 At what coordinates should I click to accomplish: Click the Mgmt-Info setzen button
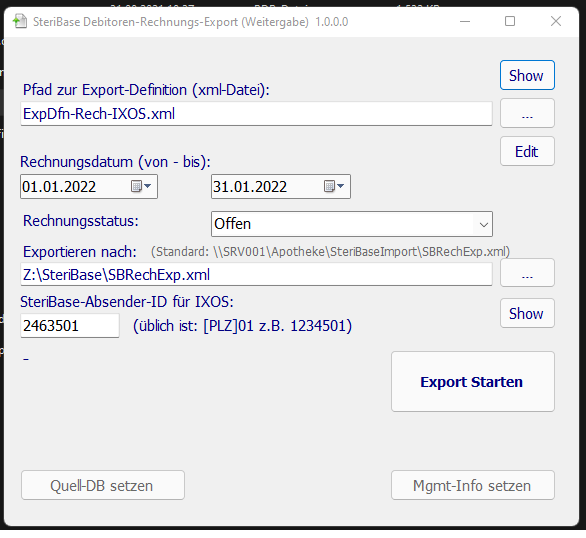point(473,485)
